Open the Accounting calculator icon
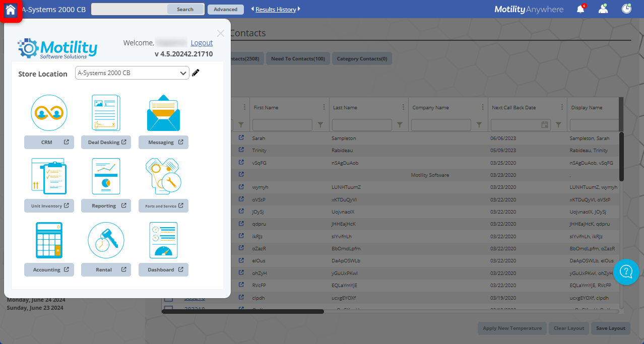This screenshot has width=644, height=344. pos(49,240)
